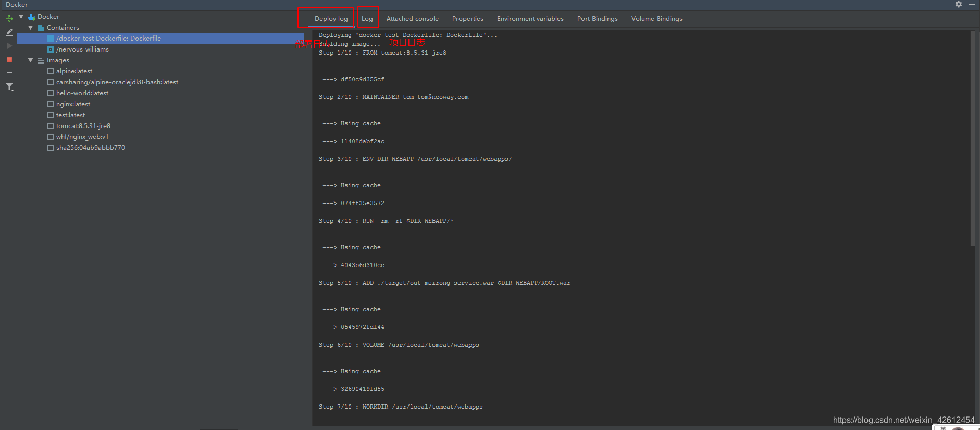Collapse the Containers node
980x430 pixels.
pos(31,28)
